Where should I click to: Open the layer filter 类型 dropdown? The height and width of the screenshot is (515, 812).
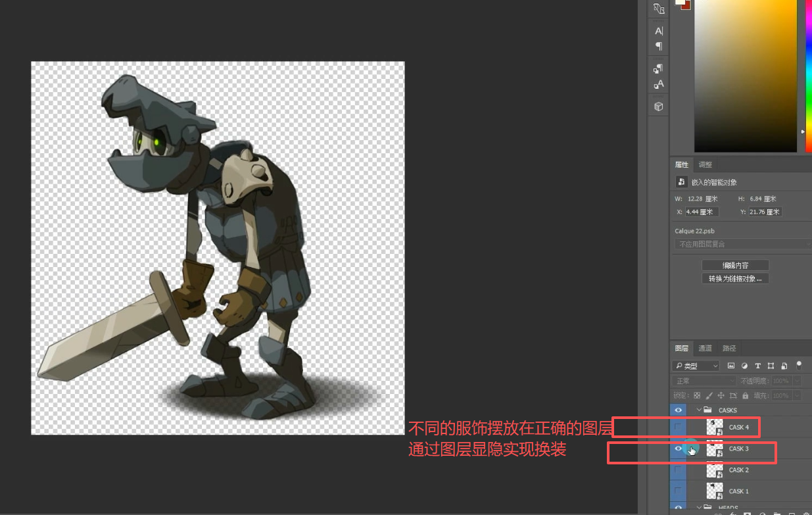coord(696,366)
